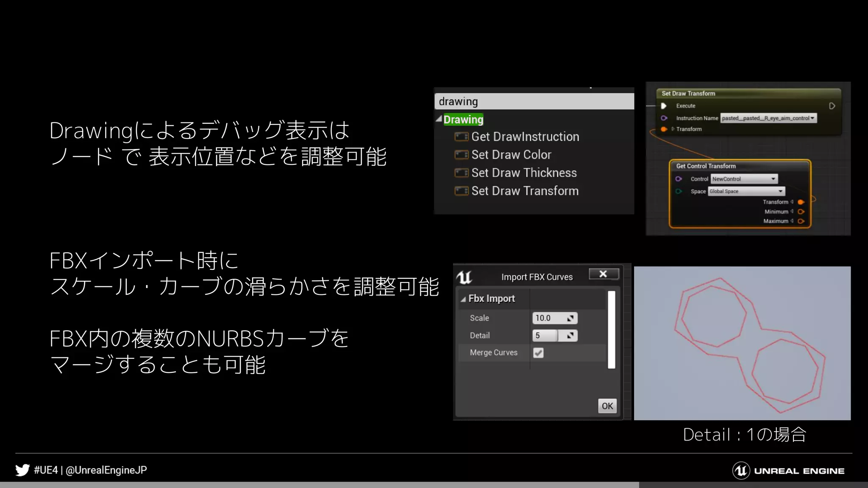Click the Instruction Name input pin
The height and width of the screenshot is (488, 868).
pos(664,118)
